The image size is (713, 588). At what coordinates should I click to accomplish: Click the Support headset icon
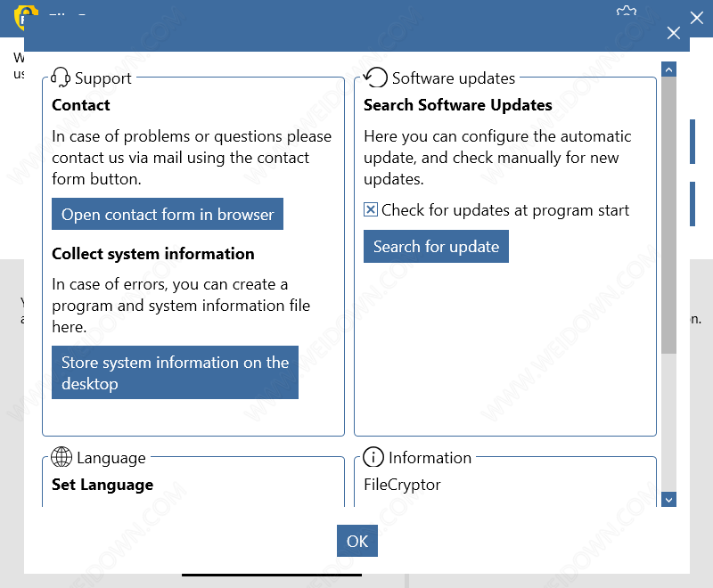(60, 78)
